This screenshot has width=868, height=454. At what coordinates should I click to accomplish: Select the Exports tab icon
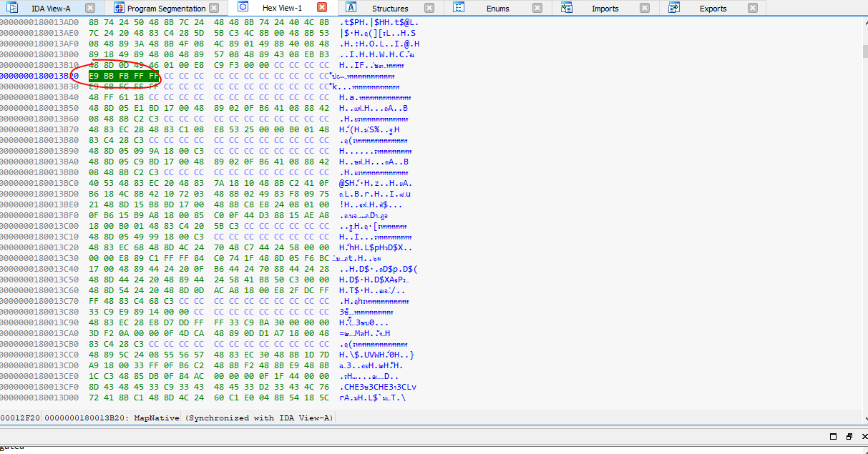pyautogui.click(x=674, y=8)
